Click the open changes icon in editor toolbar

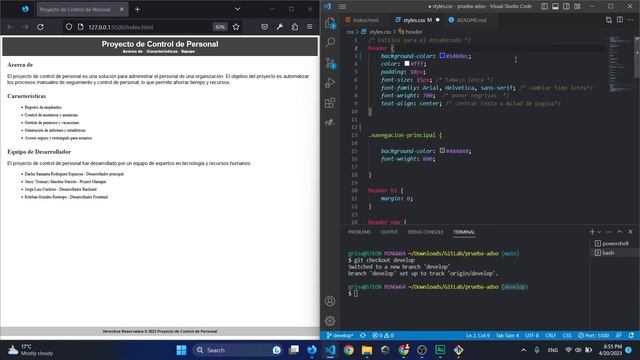click(609, 20)
